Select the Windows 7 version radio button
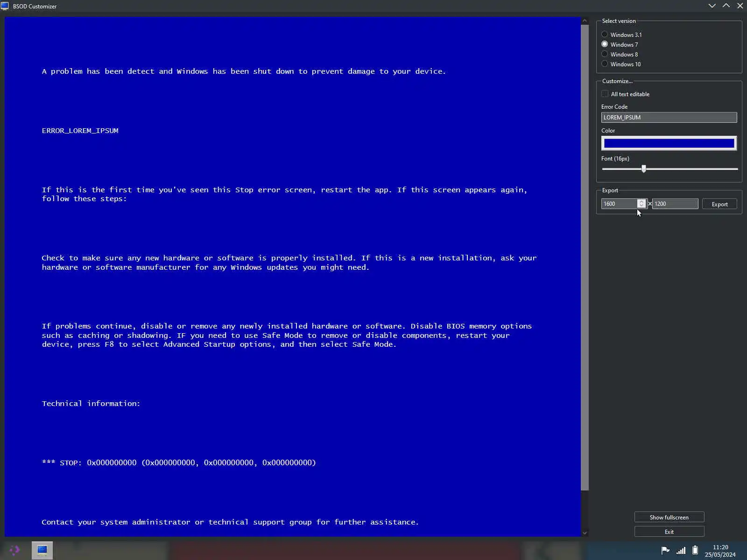Viewport: 747px width, 560px height. (x=605, y=44)
